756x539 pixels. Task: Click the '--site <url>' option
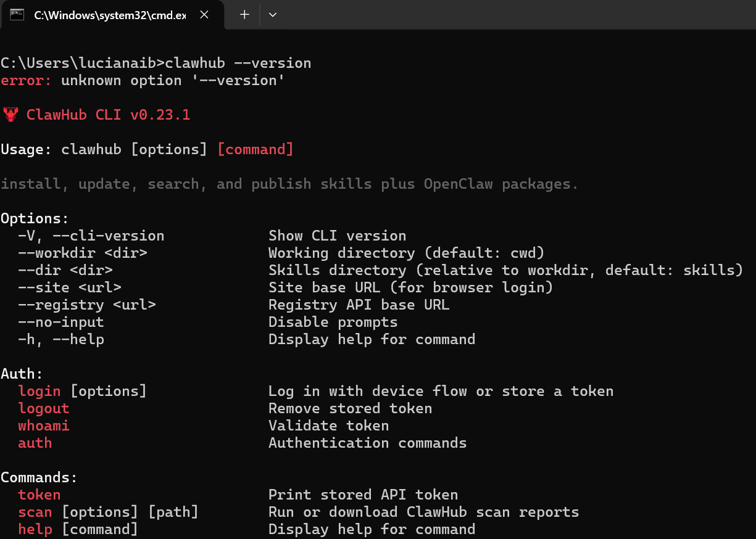pyautogui.click(x=70, y=287)
